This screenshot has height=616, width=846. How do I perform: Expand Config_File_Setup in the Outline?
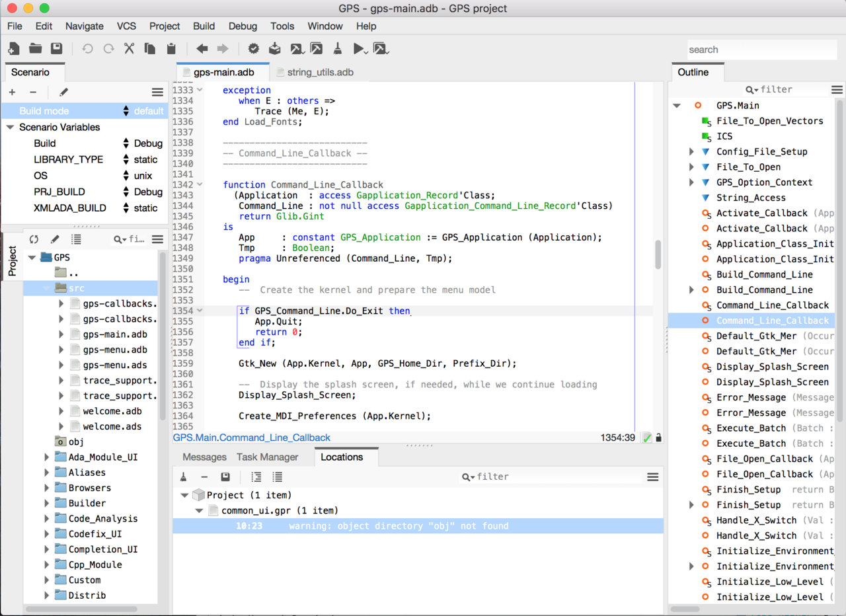tap(691, 151)
